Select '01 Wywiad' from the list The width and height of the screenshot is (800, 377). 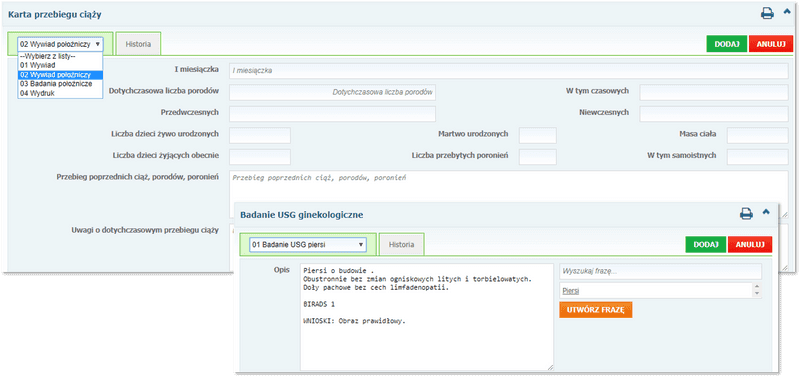(60, 65)
